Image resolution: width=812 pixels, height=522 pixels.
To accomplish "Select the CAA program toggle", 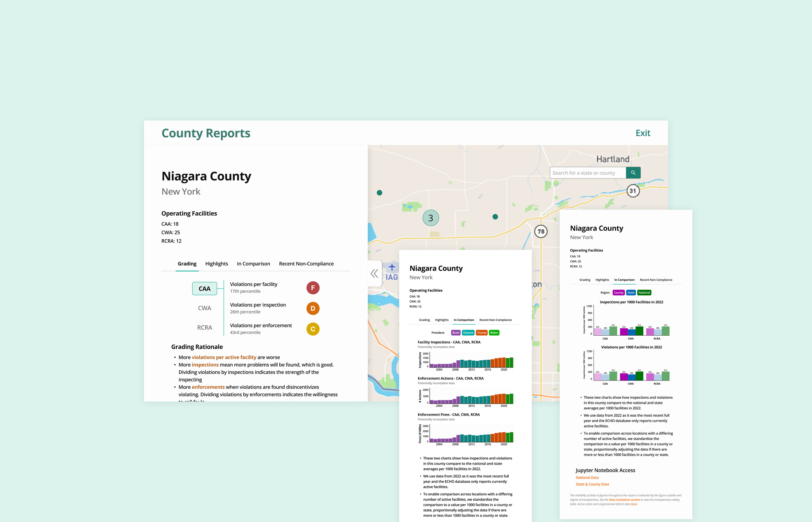I will pos(204,289).
